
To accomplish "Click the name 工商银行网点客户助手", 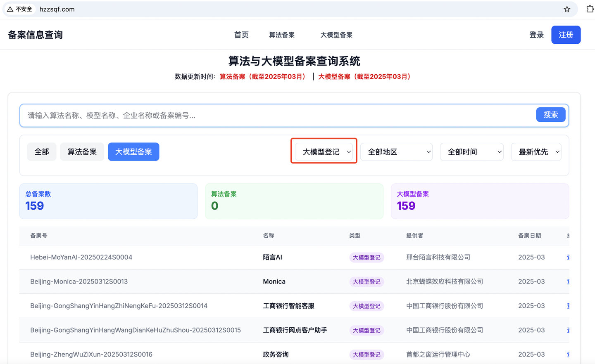I will [x=295, y=330].
